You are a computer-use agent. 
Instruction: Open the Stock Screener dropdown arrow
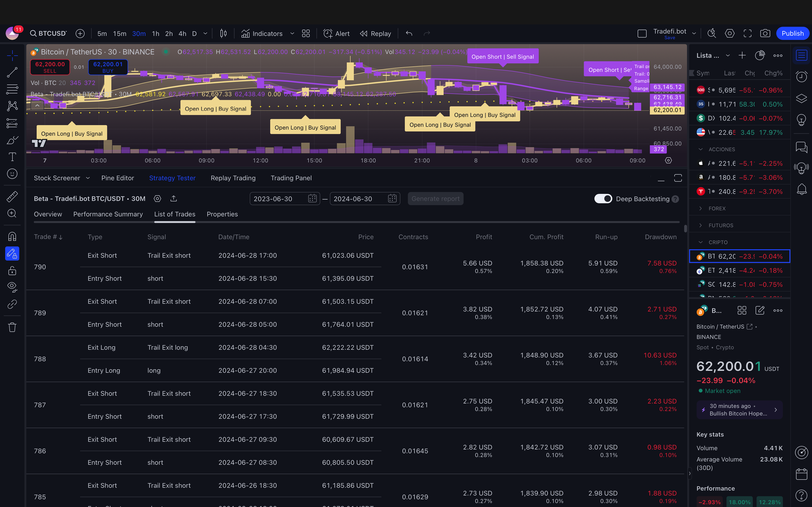pos(88,178)
